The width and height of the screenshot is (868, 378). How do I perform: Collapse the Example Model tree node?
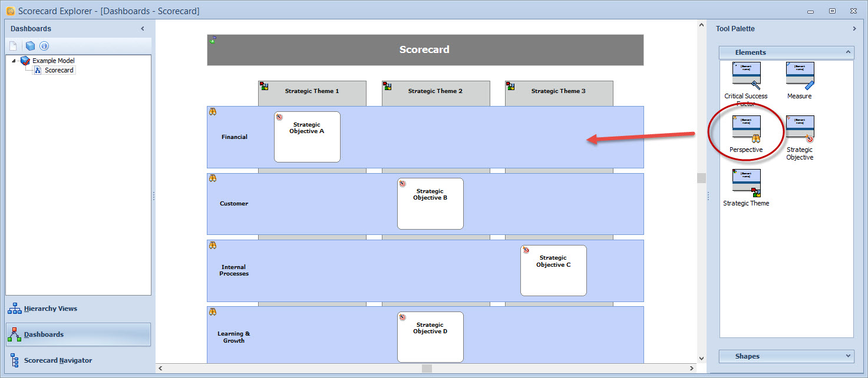pos(14,61)
